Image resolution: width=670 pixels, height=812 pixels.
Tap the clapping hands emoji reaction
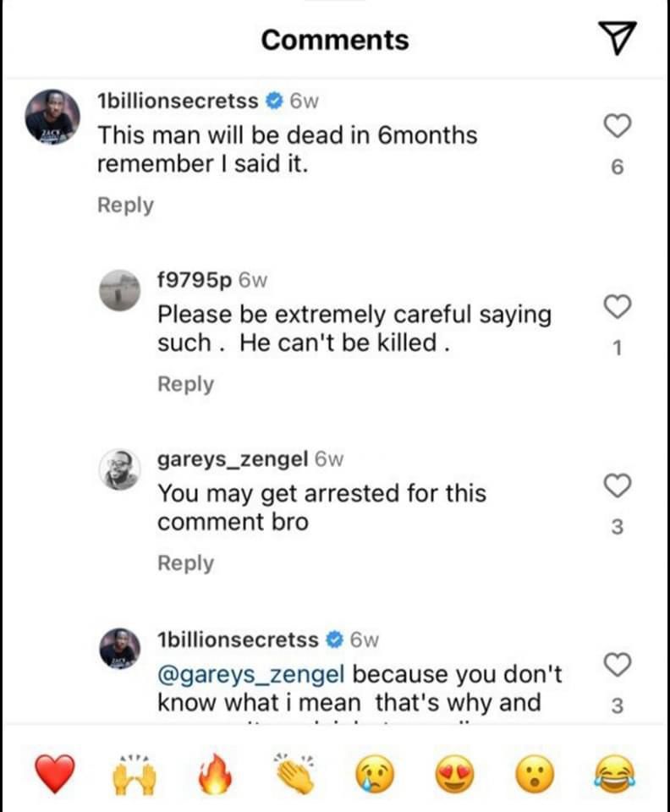click(x=294, y=772)
